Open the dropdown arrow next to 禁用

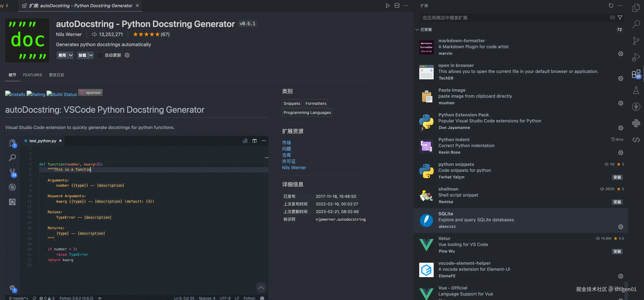point(71,55)
